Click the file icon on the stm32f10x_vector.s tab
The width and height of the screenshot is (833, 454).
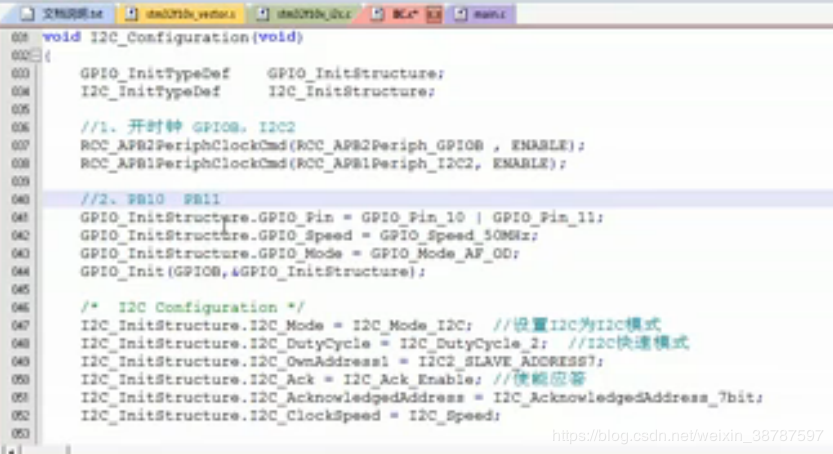tap(131, 14)
